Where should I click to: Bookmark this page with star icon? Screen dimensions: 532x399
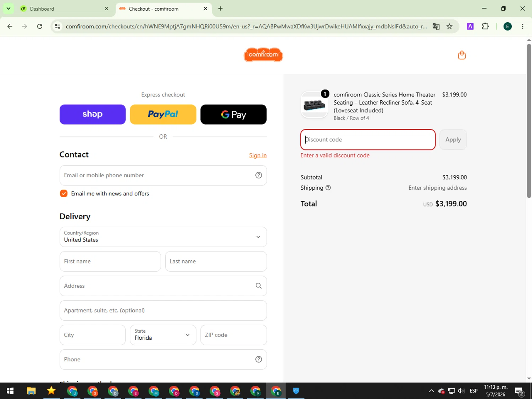point(449,26)
